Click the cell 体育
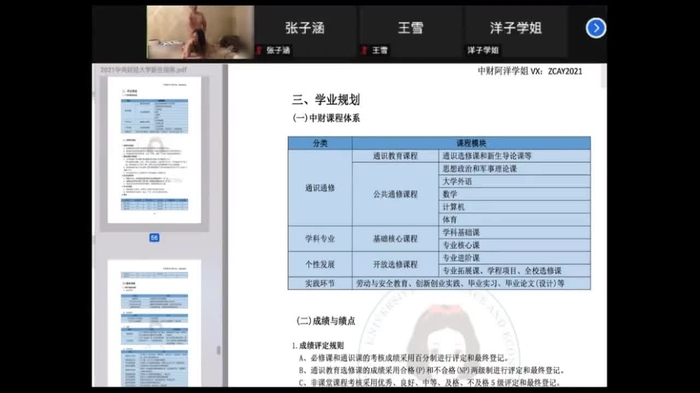Image resolution: width=700 pixels, height=393 pixels. click(x=514, y=219)
